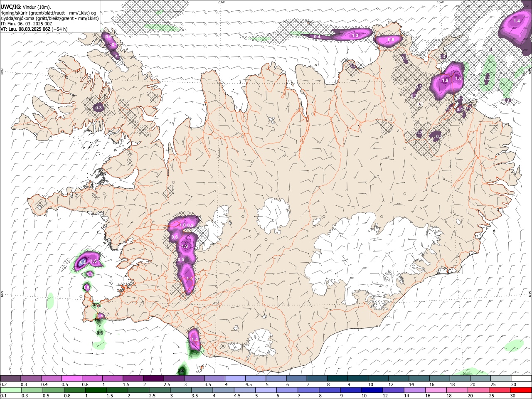
Task: Click the 1.0 value in the west-central snow cell
Action: coord(182,225)
